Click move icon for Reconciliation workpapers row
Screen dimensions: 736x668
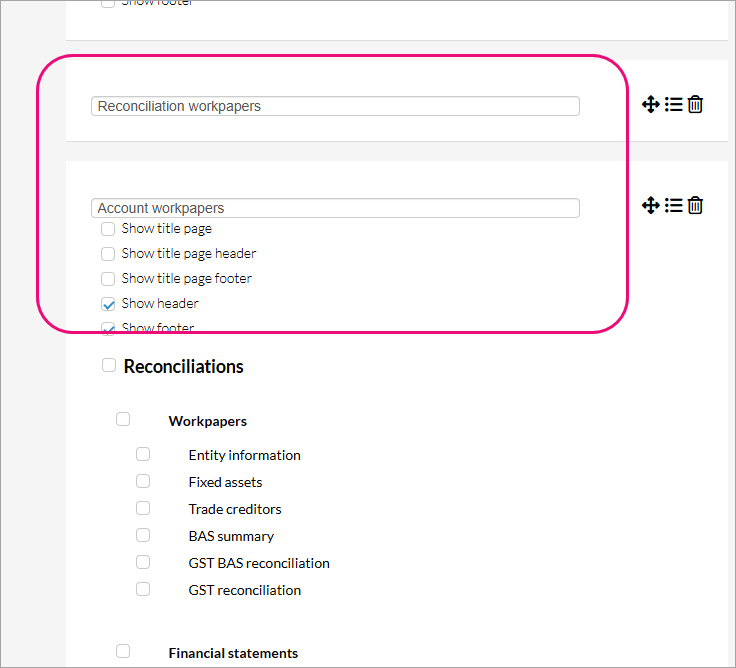click(650, 104)
